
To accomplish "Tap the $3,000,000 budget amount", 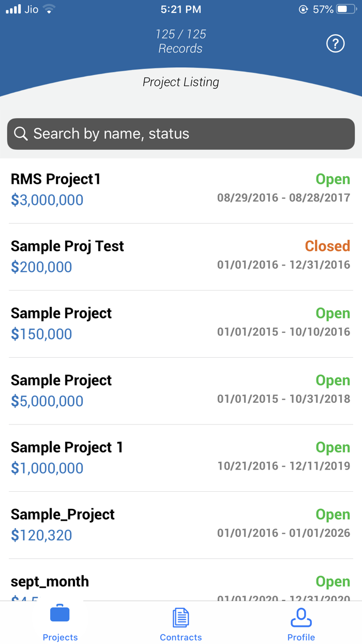I will click(47, 200).
